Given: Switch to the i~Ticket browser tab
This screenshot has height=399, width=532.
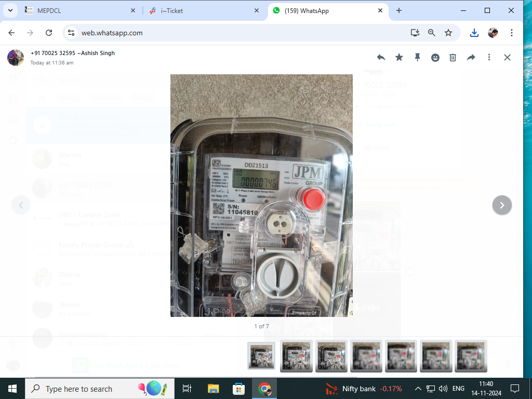Looking at the screenshot, I should [204, 10].
